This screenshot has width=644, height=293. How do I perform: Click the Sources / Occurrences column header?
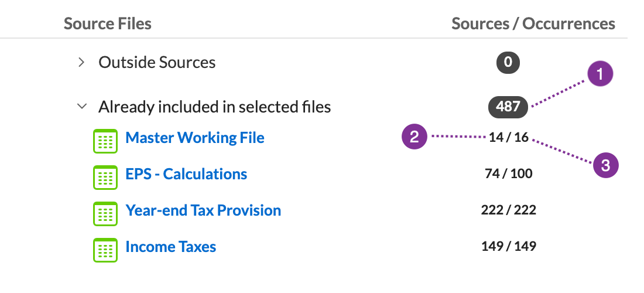pyautogui.click(x=533, y=23)
